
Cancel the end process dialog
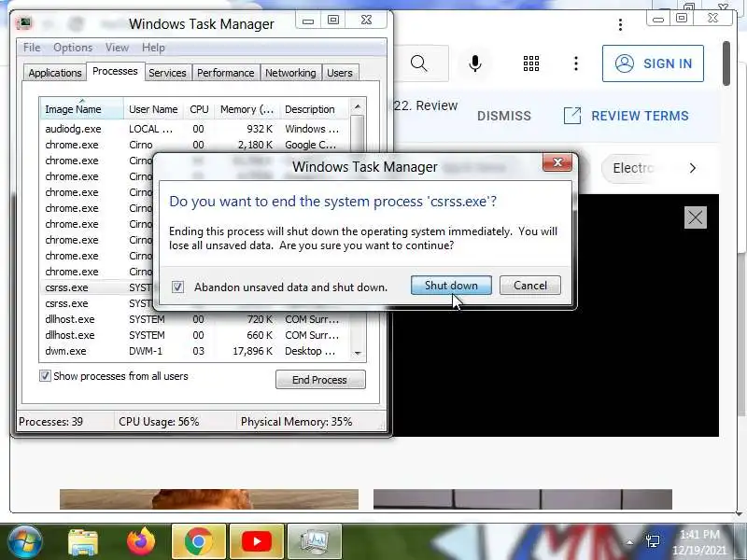(529, 286)
